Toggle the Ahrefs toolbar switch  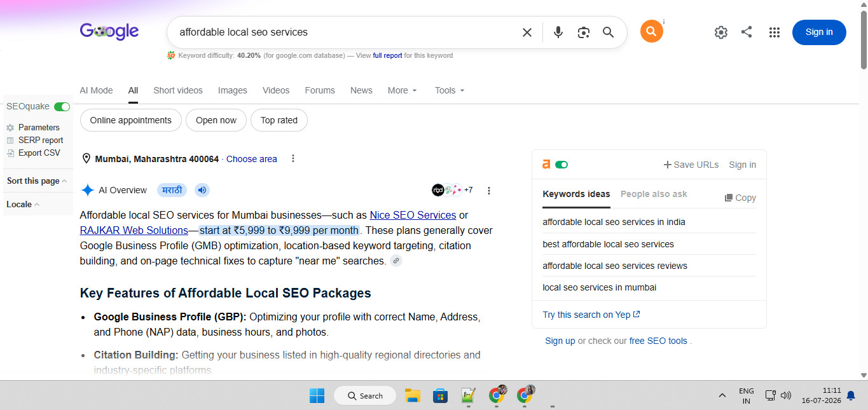[561, 165]
